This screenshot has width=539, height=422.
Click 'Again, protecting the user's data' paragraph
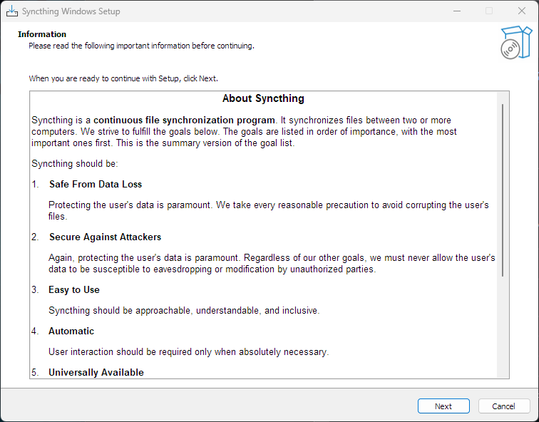click(x=272, y=263)
